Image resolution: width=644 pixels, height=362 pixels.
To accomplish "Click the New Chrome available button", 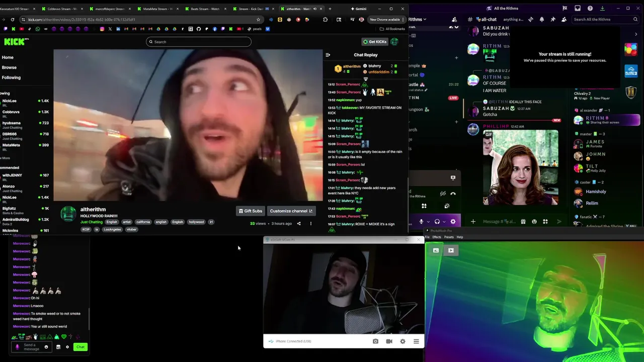I will pyautogui.click(x=386, y=20).
